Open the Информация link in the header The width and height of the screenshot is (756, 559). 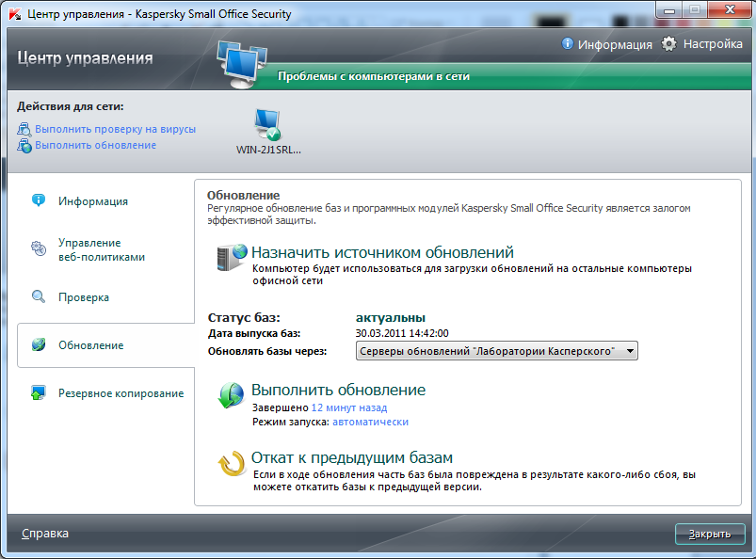coord(615,45)
